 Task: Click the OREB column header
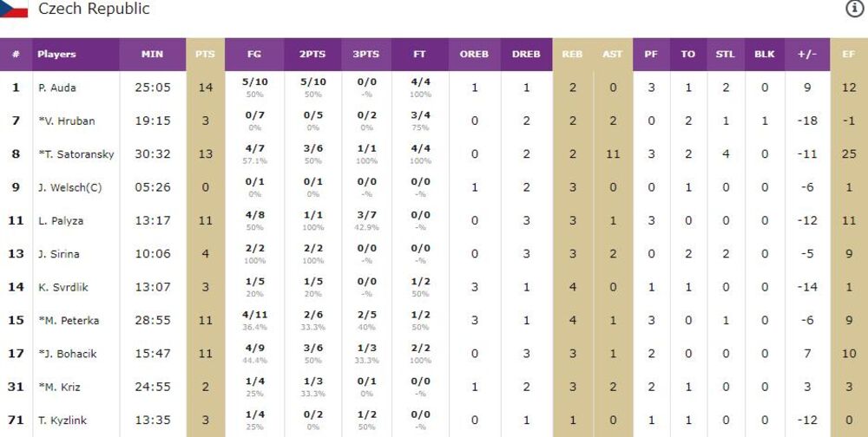(x=474, y=54)
